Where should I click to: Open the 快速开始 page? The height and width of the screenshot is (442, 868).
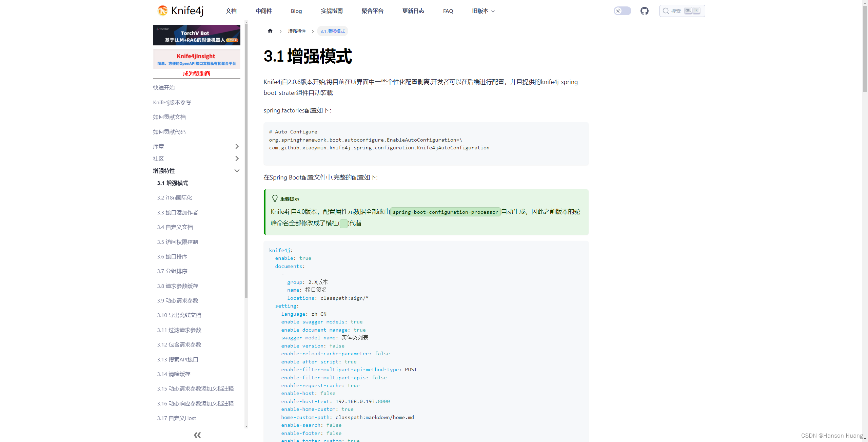[164, 87]
